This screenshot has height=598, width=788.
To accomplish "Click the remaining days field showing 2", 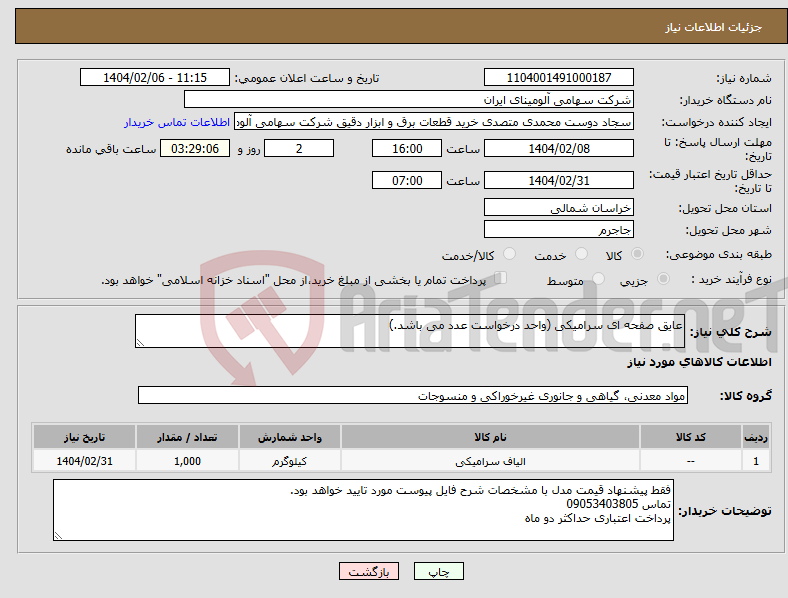I will [299, 148].
